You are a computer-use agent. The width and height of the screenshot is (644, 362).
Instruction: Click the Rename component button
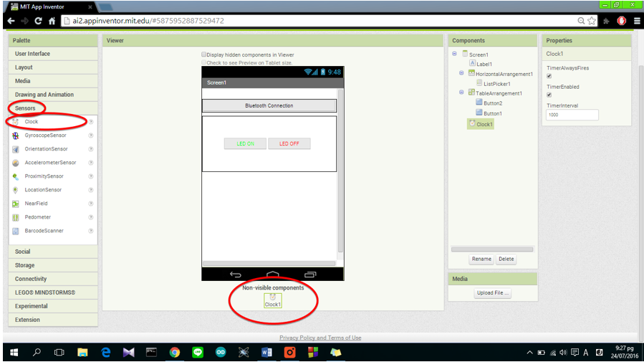coord(481,259)
